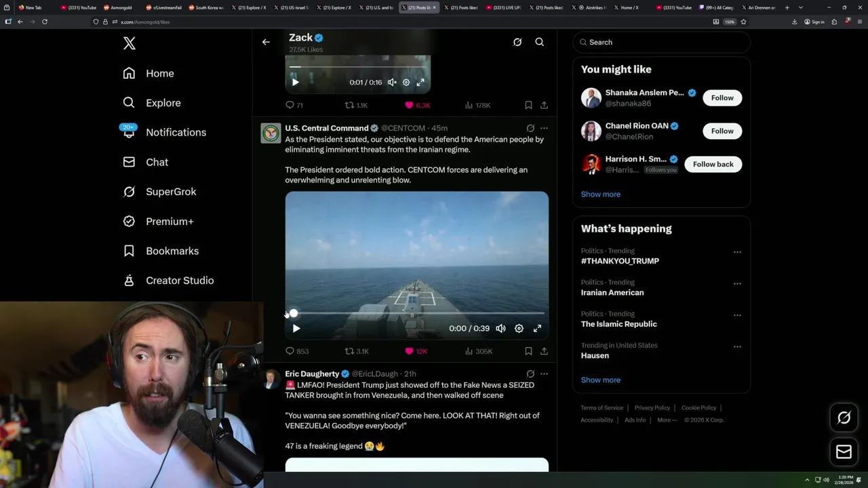Screen dimensions: 868x488
Task: Open settings gear on the CENTCOM video
Action: (x=519, y=328)
